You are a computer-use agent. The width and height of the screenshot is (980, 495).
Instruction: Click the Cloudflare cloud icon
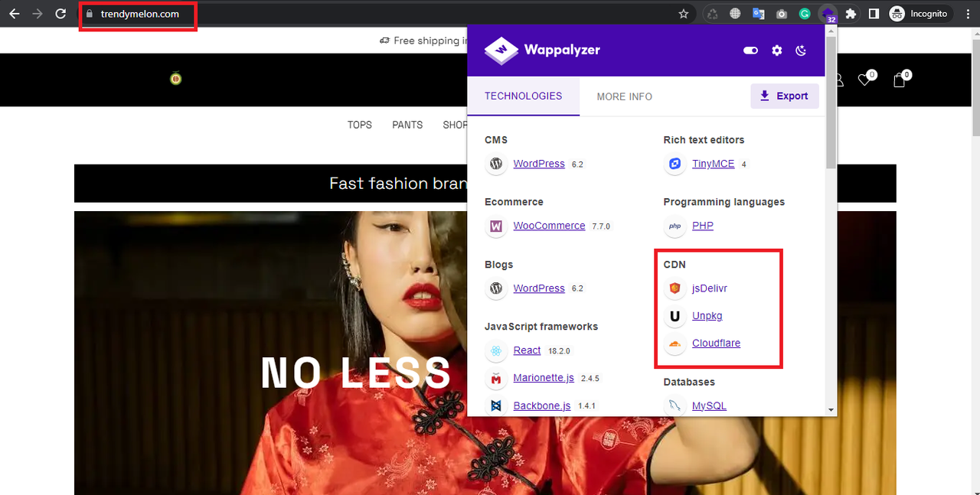coord(675,344)
